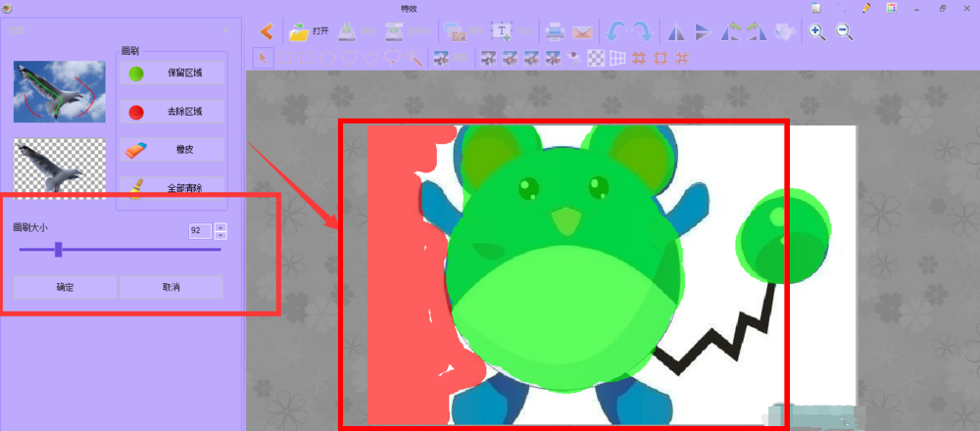
Task: Click the seagull sky example thumbnail
Action: (x=60, y=92)
